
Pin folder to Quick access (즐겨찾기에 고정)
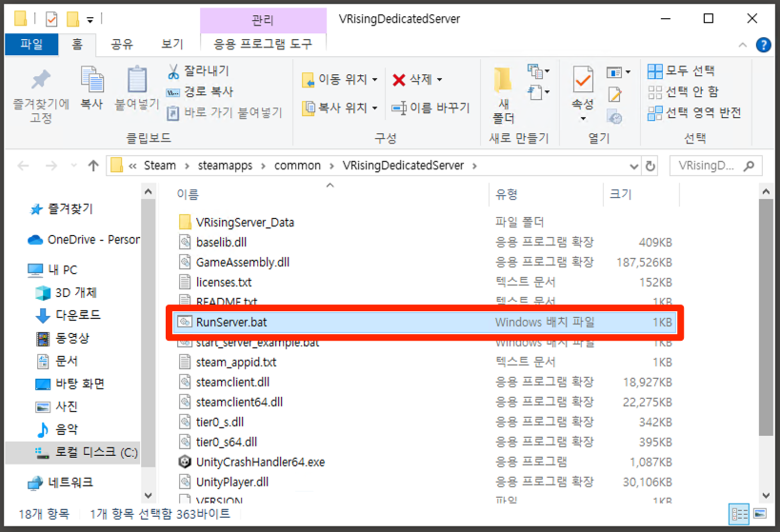[41, 96]
